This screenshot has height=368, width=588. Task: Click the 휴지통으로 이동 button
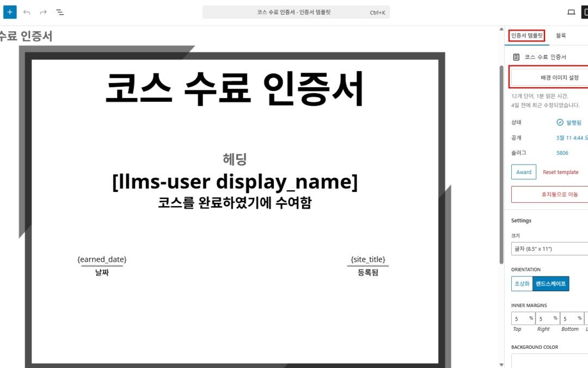tap(550, 195)
